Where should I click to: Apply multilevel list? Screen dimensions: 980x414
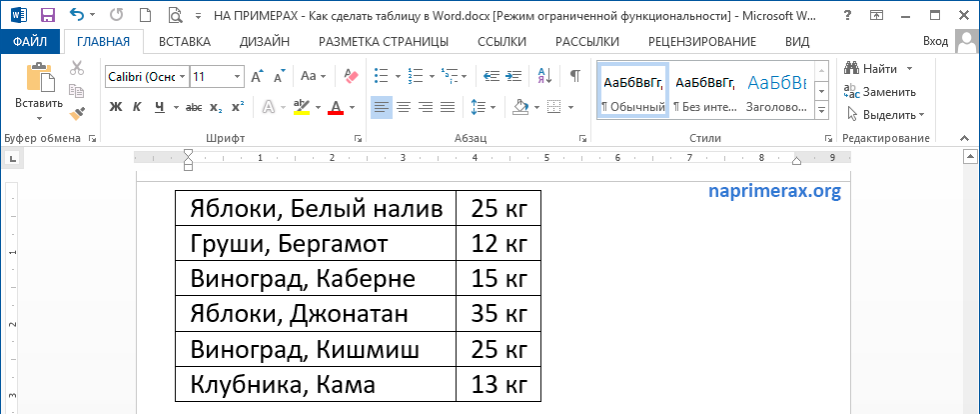[x=449, y=76]
